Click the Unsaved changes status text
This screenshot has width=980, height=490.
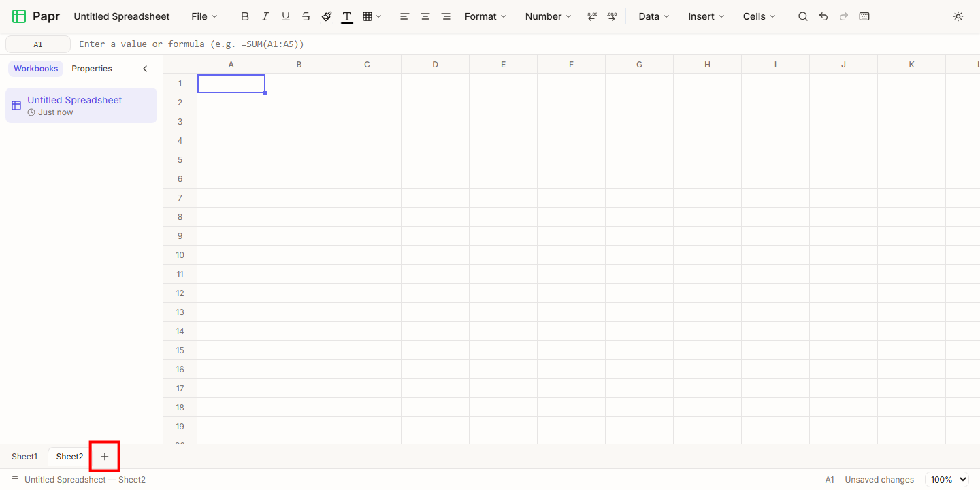point(879,480)
